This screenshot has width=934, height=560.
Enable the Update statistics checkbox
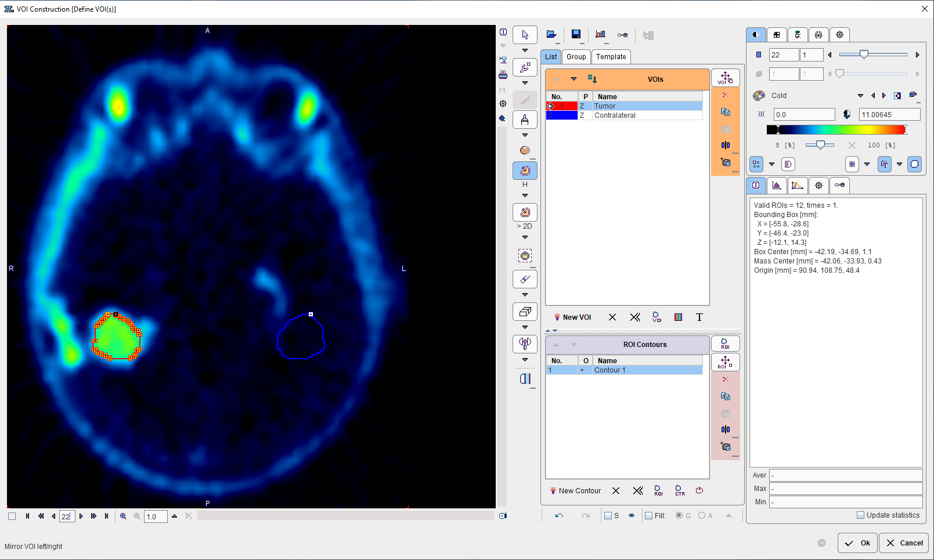click(861, 515)
